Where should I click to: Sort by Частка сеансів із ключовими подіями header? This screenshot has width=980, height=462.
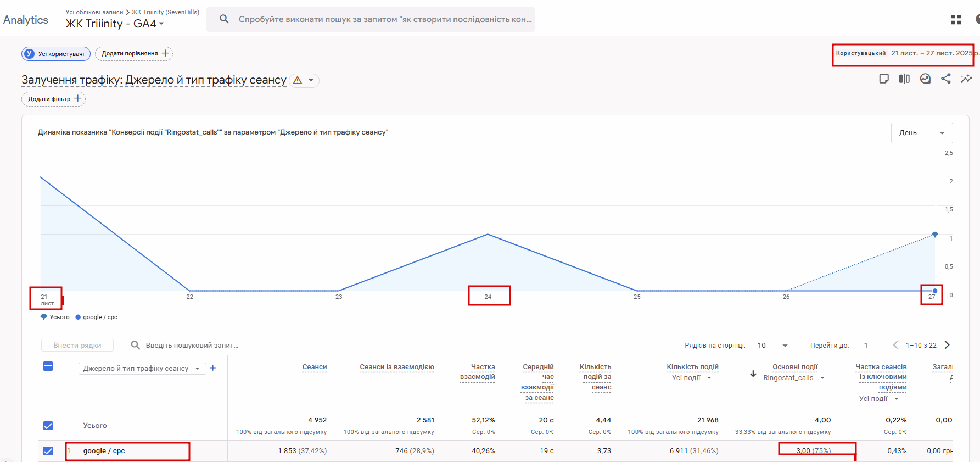point(881,377)
